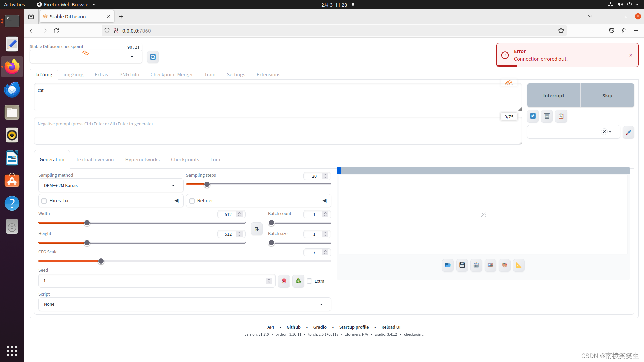Clear the selected styles with X
Image resolution: width=644 pixels, height=362 pixels.
pos(604,132)
